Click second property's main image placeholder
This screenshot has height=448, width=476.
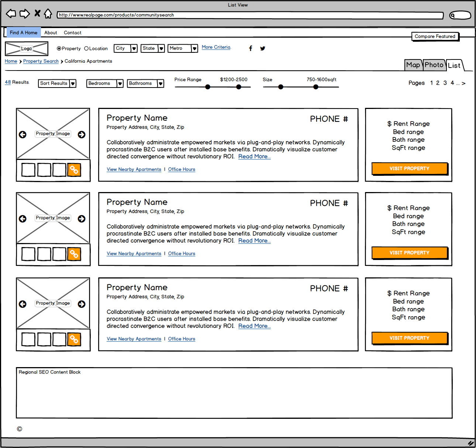click(x=53, y=218)
